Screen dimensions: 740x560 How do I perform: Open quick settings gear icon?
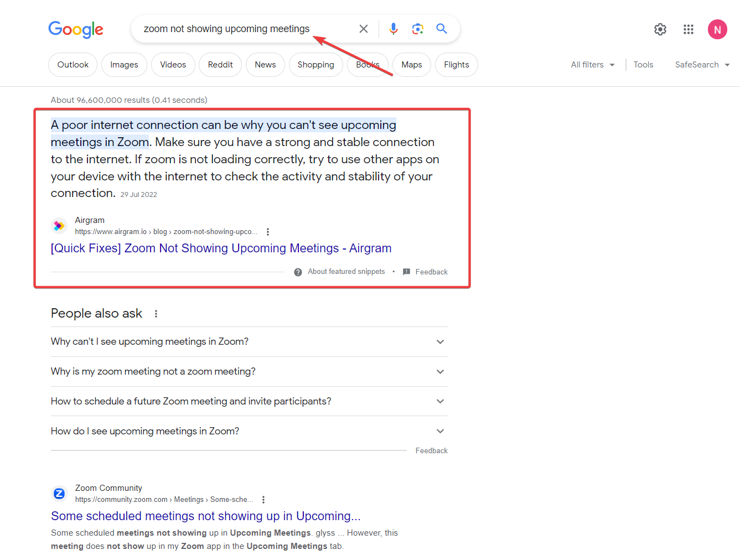[660, 29]
